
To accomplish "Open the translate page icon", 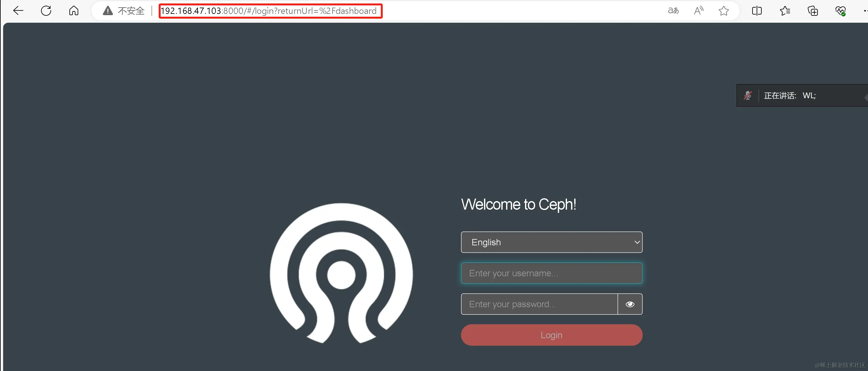I will point(673,11).
